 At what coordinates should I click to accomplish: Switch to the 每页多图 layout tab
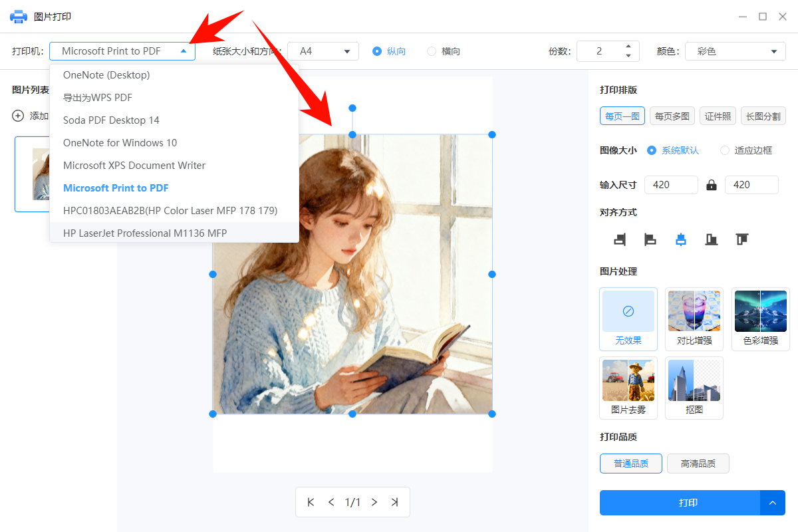pyautogui.click(x=672, y=115)
